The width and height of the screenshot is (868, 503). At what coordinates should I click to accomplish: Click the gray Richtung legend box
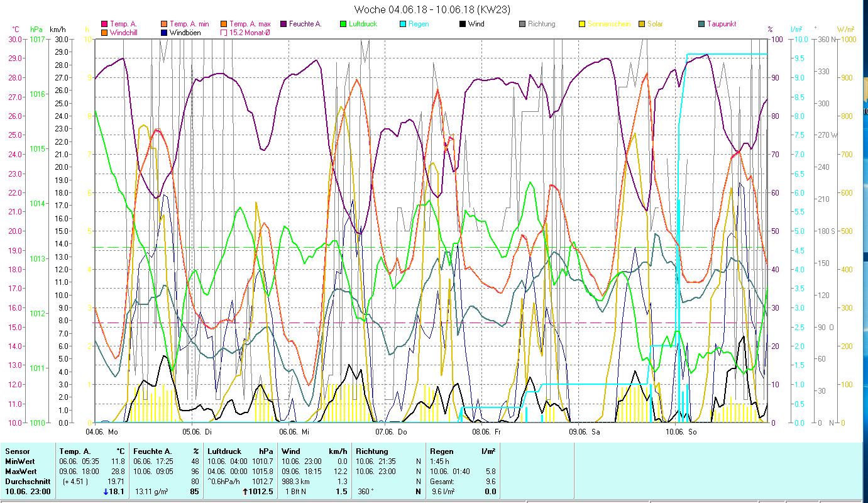point(522,24)
